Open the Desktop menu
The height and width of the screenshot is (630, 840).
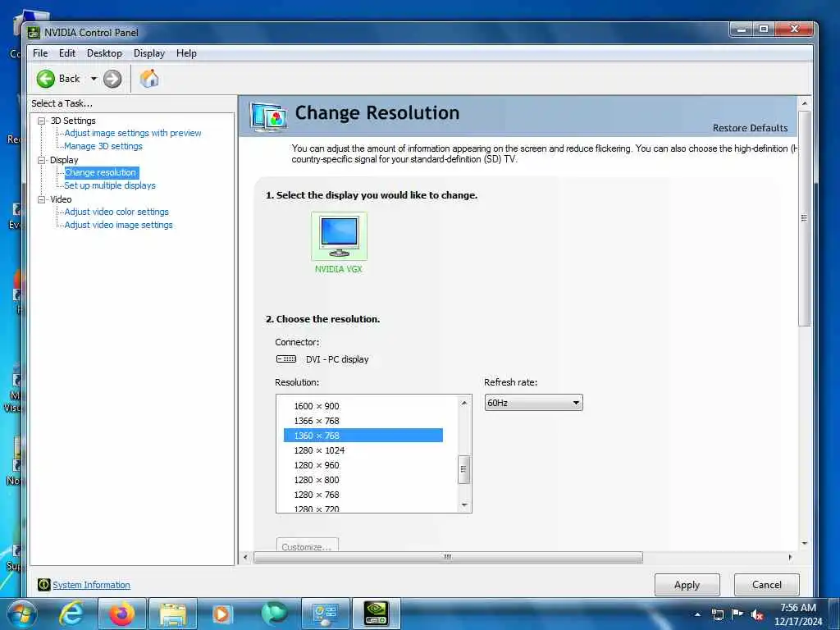(x=104, y=53)
